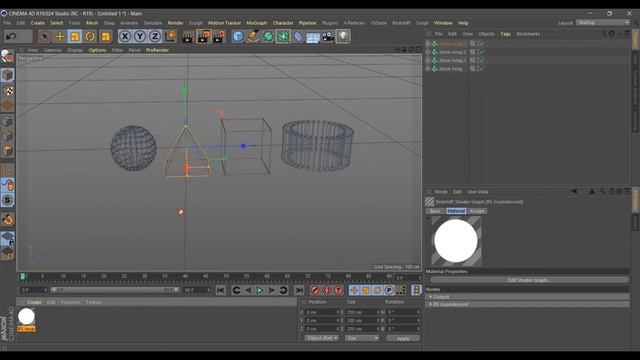Go to start of animation

tap(220, 290)
